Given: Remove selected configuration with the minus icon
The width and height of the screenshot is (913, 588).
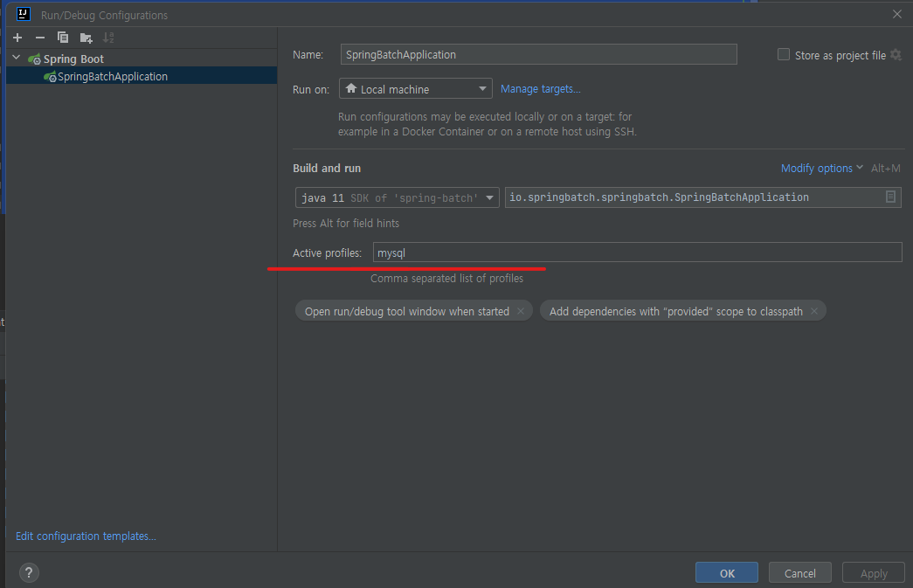Looking at the screenshot, I should [x=39, y=38].
